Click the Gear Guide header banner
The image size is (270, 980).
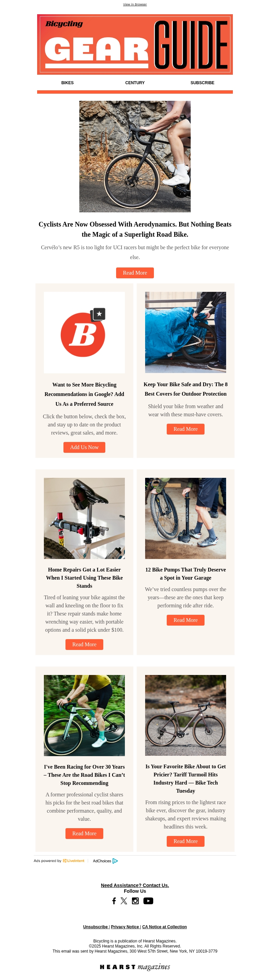click(x=135, y=45)
